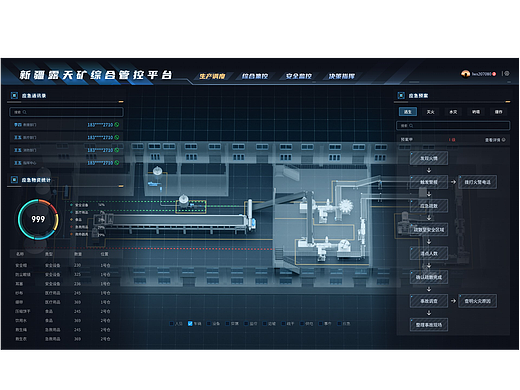Image resolution: width=520 pixels, height=390 pixels.
Task: Click the 应急物资统计 panel header icon
Action: pyautogui.click(x=14, y=180)
